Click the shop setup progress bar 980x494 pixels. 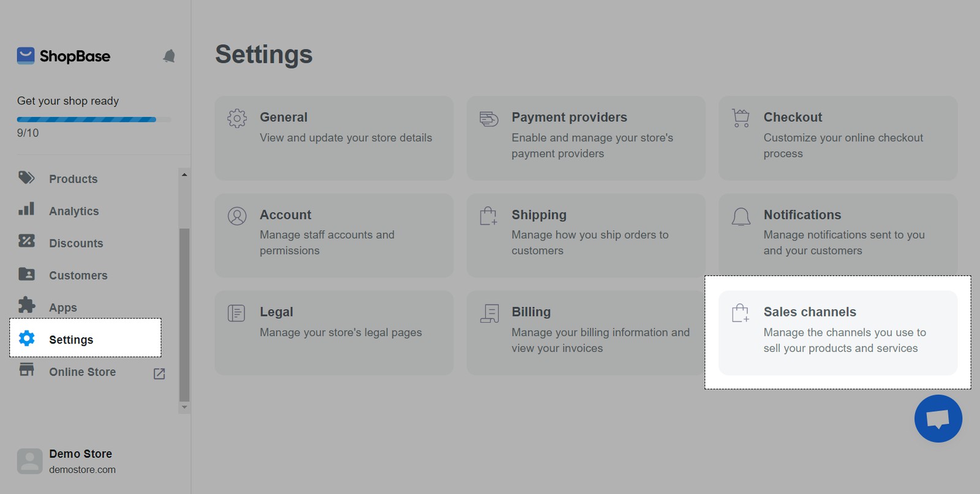[x=86, y=119]
